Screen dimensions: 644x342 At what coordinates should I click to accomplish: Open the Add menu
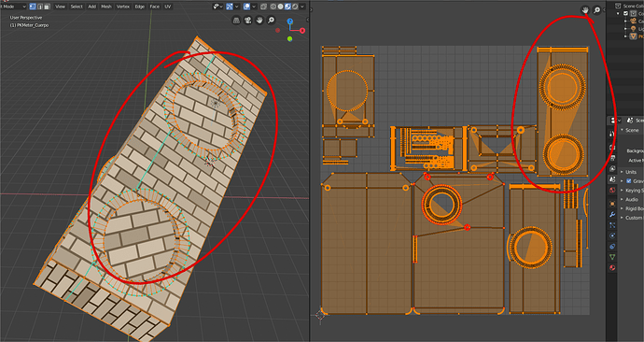pos(92,7)
